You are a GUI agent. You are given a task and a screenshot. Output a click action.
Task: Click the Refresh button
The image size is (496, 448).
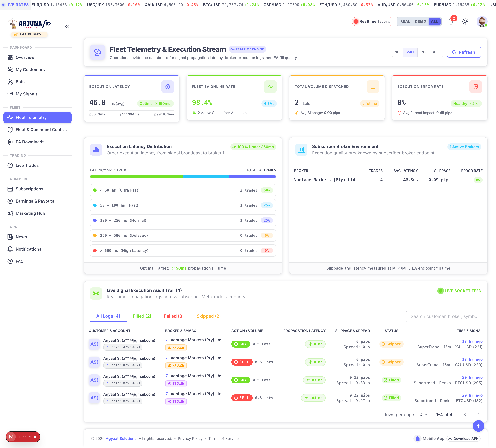(x=464, y=52)
